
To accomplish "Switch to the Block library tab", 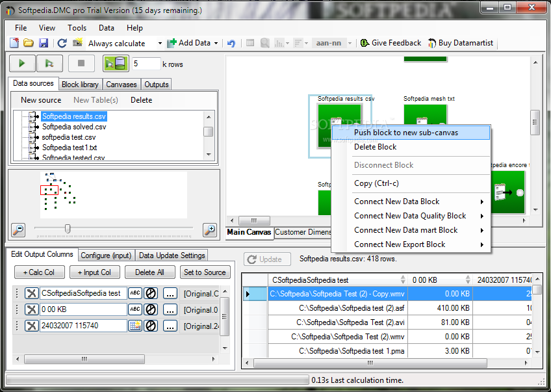I will [80, 85].
